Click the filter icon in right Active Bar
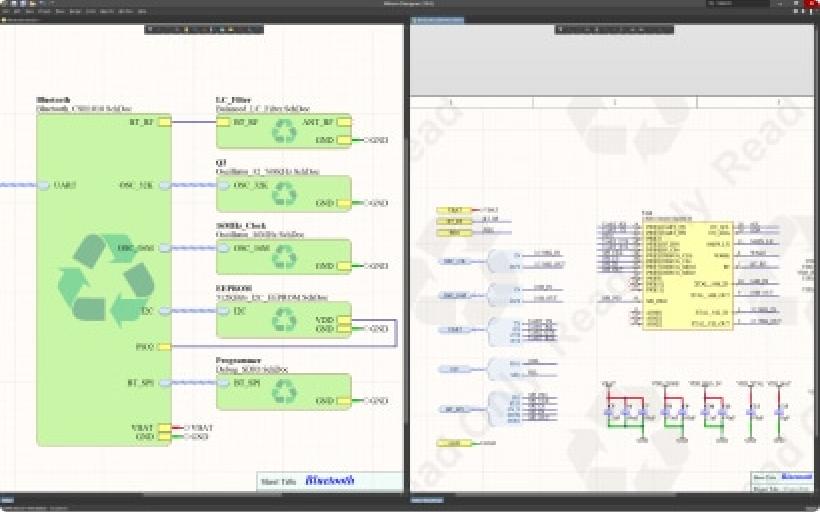 (560, 29)
